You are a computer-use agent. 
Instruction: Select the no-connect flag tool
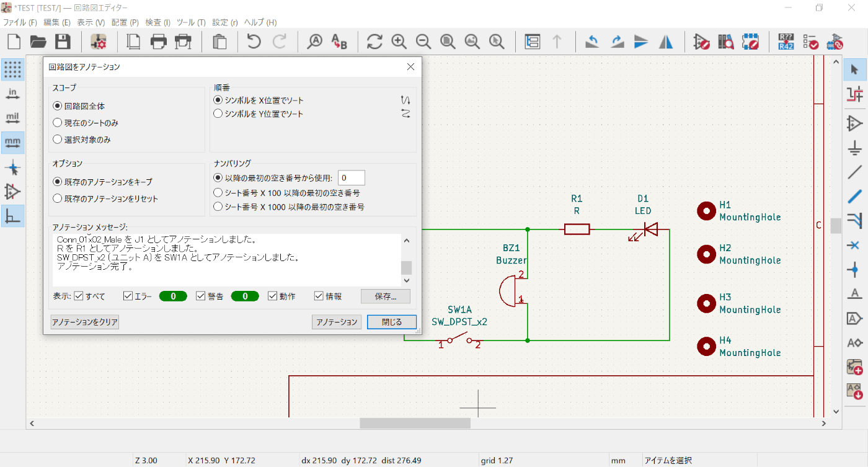(855, 245)
